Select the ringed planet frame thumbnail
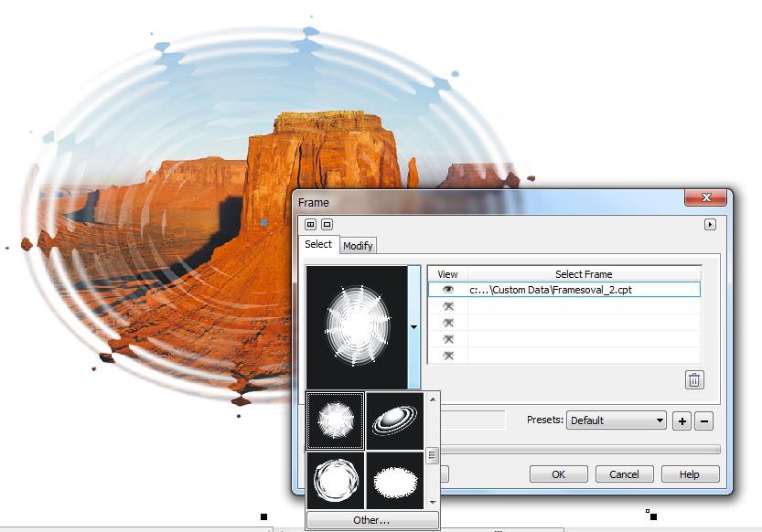This screenshot has height=532, width=762. pos(394,420)
